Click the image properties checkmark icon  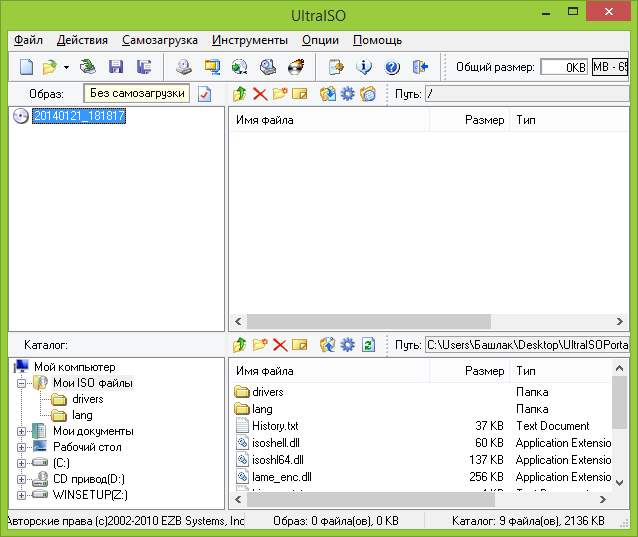204,94
